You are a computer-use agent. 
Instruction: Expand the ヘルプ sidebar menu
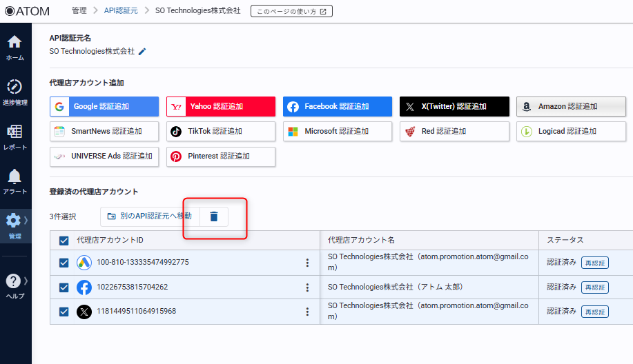tap(15, 285)
